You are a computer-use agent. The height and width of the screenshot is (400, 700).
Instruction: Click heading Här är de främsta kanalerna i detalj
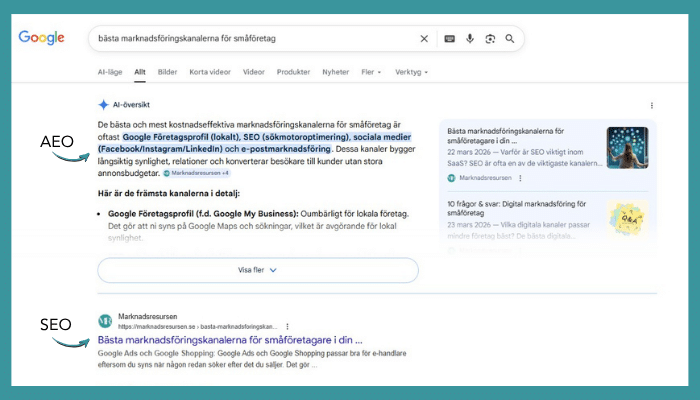tap(169, 193)
